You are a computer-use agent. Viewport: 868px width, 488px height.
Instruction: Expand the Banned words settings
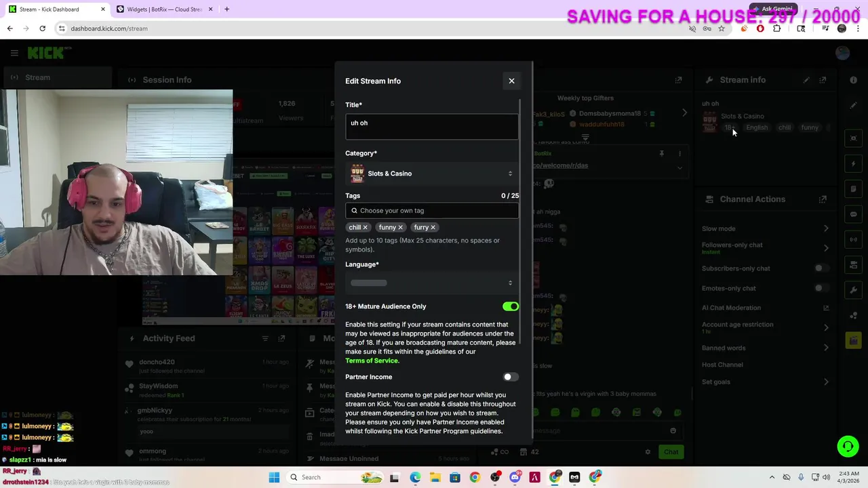[765, 348]
